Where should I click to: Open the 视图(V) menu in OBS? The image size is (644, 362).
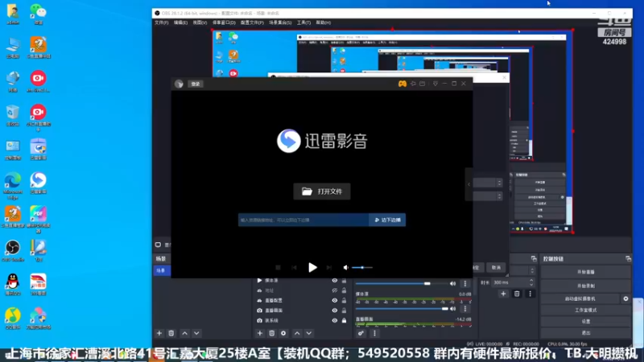point(200,23)
